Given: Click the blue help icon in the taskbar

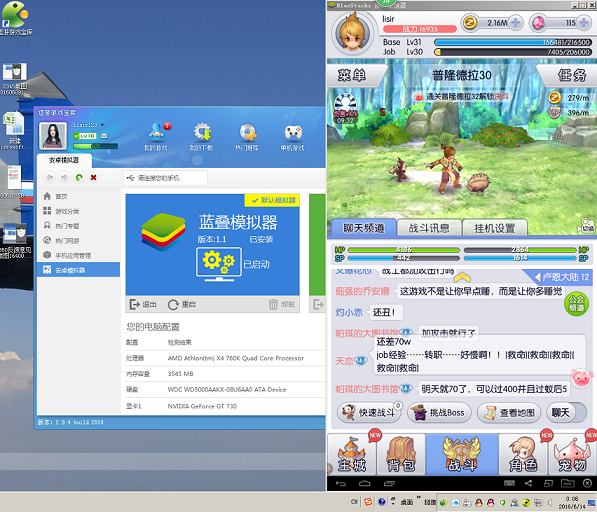Looking at the screenshot, I should pyautogui.click(x=382, y=502).
